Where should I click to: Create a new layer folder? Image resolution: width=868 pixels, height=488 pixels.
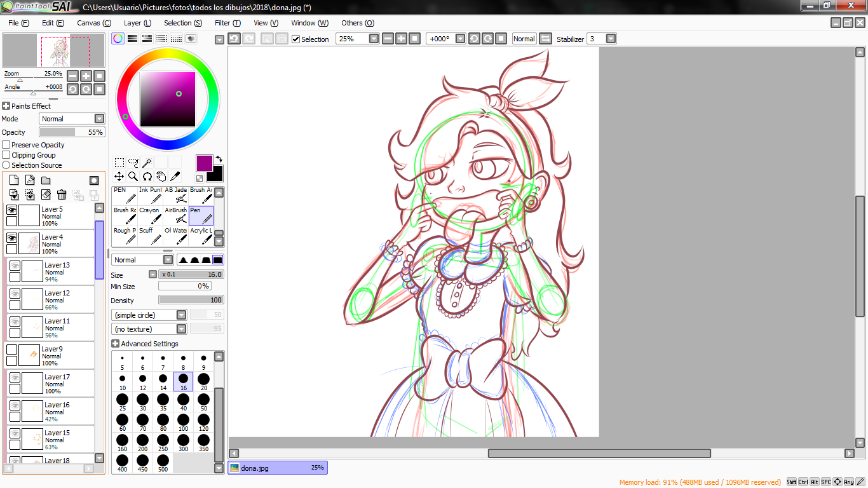[46, 180]
